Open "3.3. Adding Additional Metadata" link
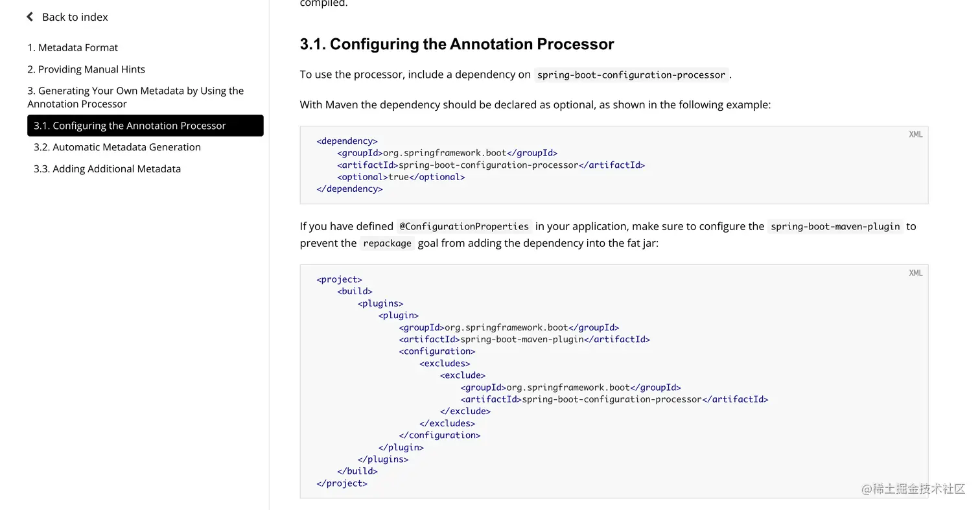Viewport: 980px width, 510px height. [107, 169]
